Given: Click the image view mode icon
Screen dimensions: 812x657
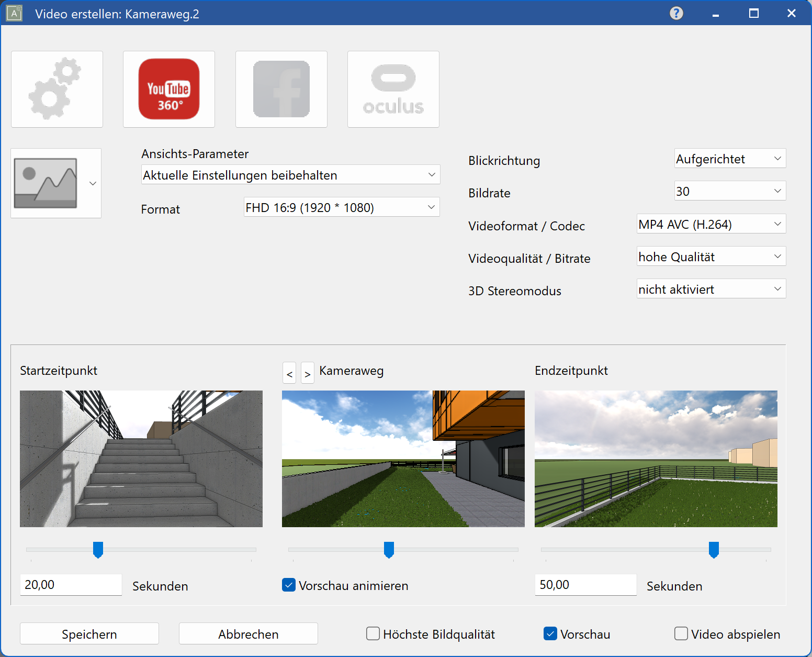Looking at the screenshot, I should (x=46, y=183).
